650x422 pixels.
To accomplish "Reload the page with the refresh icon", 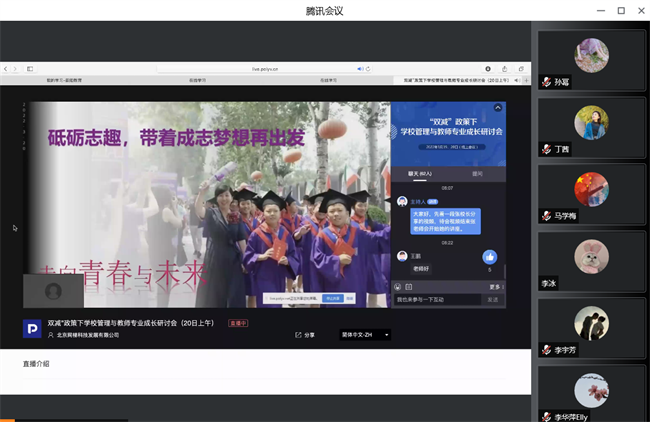I will coord(368,69).
